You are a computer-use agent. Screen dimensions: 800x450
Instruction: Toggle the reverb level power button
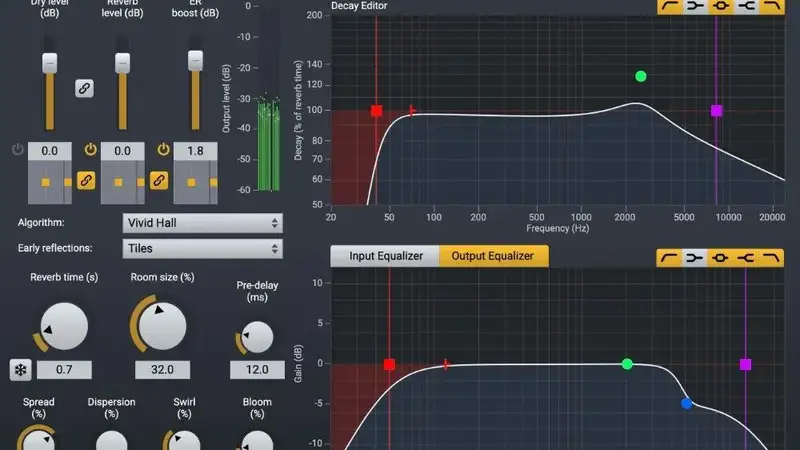[90, 149]
